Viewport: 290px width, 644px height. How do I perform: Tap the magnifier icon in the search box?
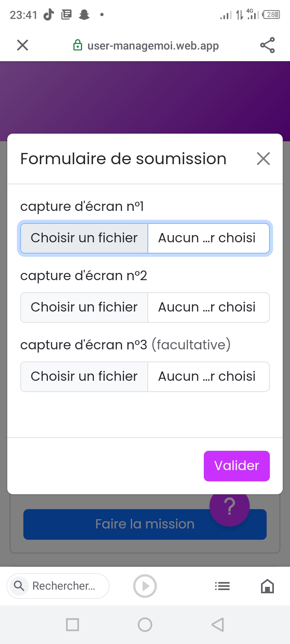pyautogui.click(x=19, y=586)
